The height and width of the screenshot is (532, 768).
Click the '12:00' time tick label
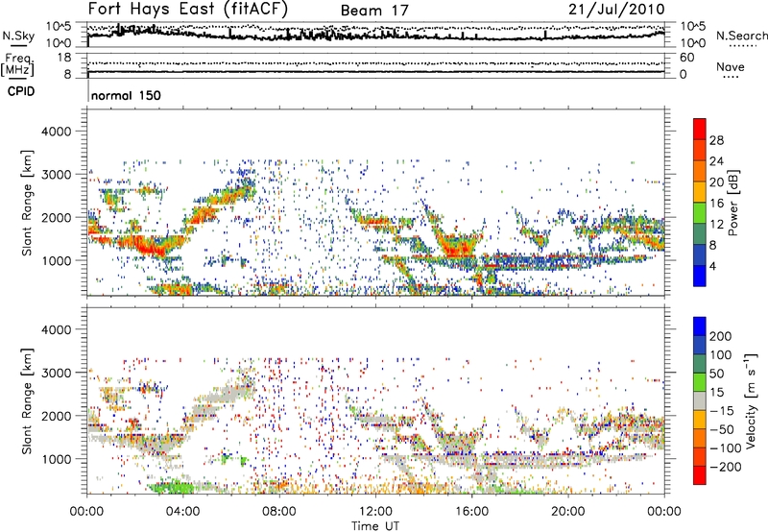pyautogui.click(x=375, y=512)
